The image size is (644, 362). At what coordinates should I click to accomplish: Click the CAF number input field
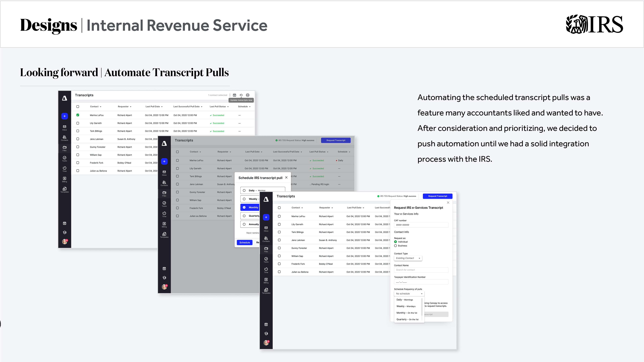pos(421,225)
